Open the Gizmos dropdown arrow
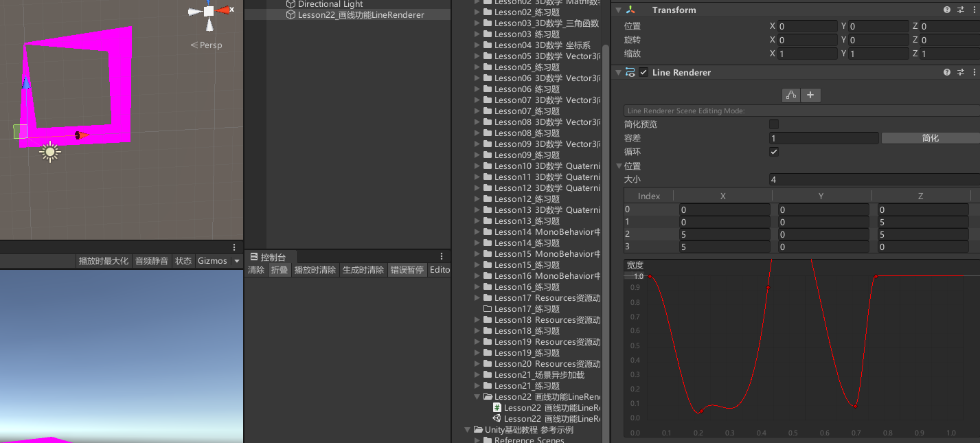This screenshot has width=980, height=443. tap(236, 261)
